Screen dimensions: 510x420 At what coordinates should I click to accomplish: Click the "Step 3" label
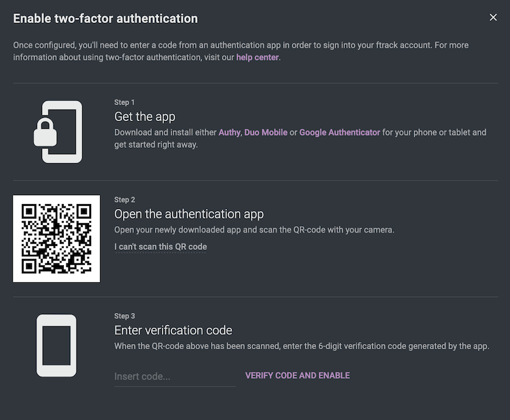124,316
